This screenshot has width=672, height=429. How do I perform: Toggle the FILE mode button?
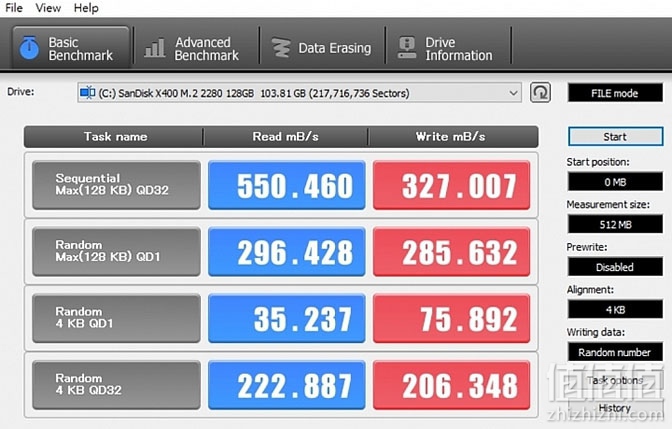point(615,93)
